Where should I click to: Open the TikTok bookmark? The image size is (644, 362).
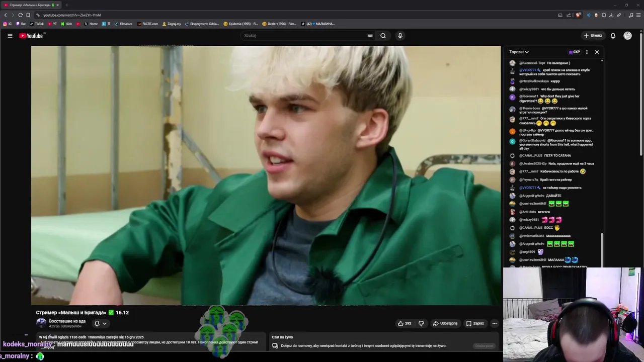37,24
